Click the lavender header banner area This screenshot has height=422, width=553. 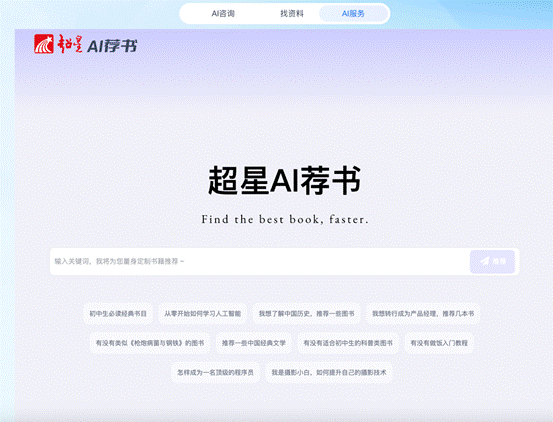click(284, 62)
